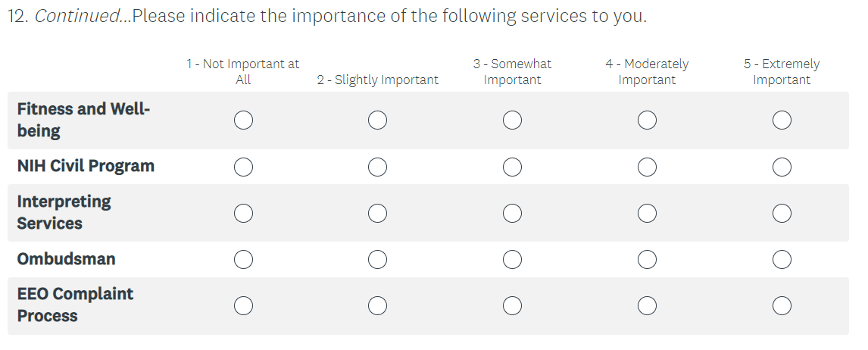Viewport: 868px width, 350px height.
Task: Rate EEO Complaint Process as Extremely Important
Action: (782, 305)
